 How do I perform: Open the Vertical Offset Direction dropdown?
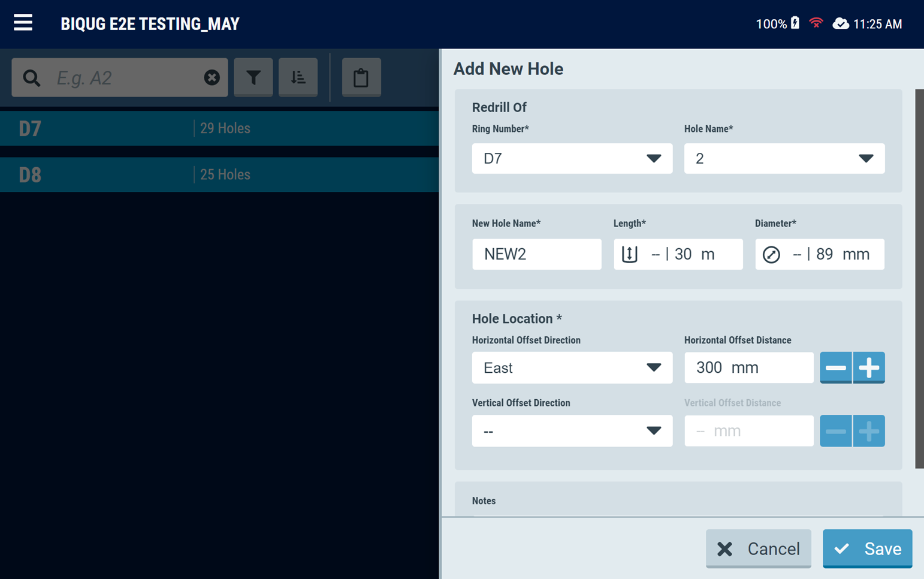(572, 431)
